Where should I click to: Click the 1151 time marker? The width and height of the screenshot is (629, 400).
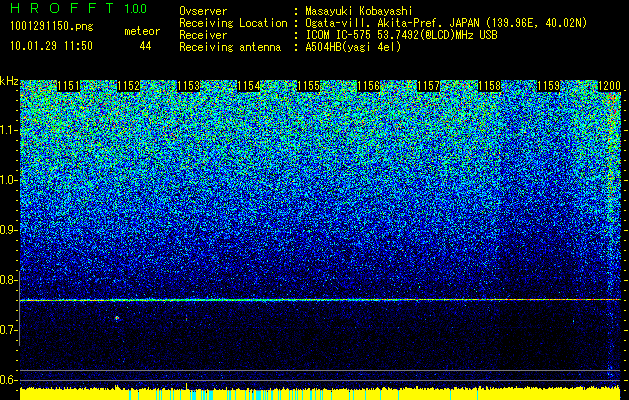point(69,86)
